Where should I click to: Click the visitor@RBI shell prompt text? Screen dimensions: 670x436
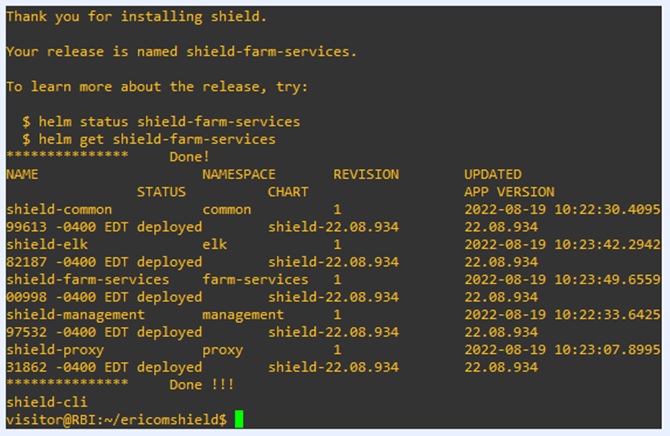[116, 419]
